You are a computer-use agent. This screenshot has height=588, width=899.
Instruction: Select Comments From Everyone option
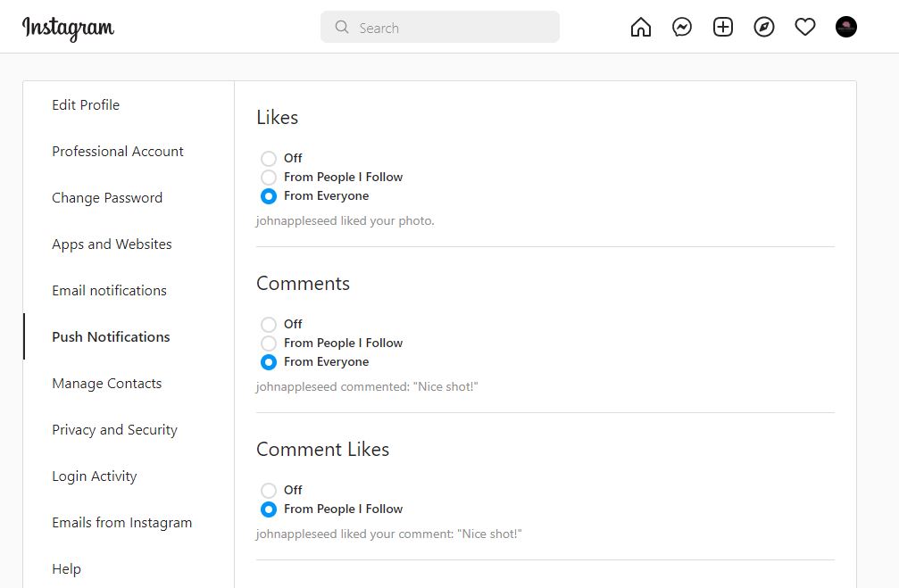[x=269, y=362]
